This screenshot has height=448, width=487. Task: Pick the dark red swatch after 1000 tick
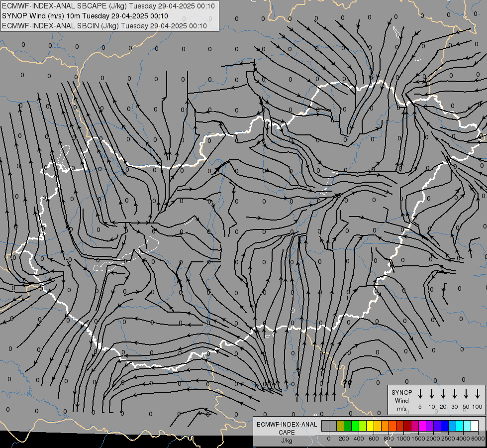tap(407, 426)
